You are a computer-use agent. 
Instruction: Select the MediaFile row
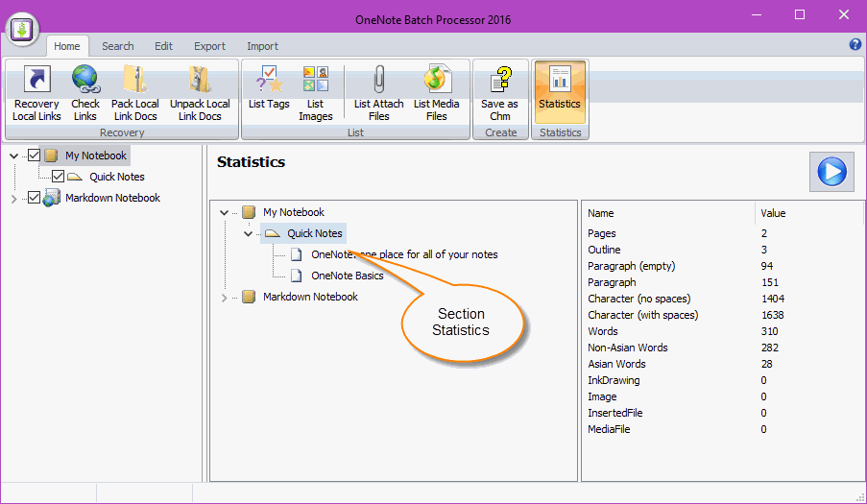pyautogui.click(x=723, y=429)
